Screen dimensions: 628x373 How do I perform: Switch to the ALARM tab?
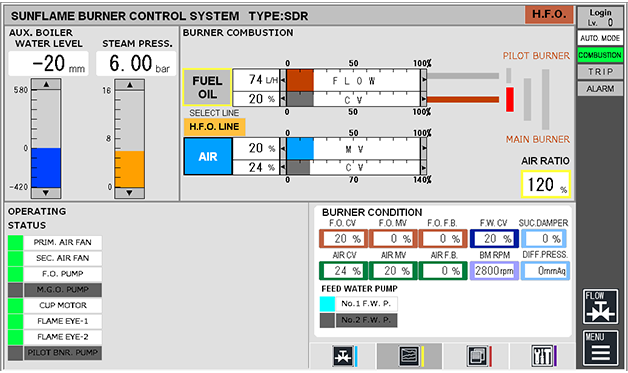[x=600, y=89]
